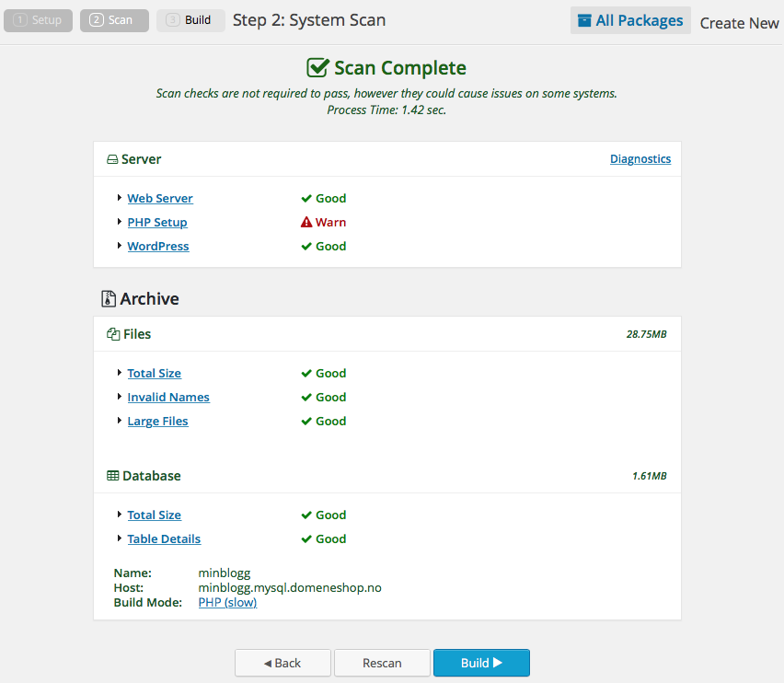The width and height of the screenshot is (784, 683).
Task: Expand the Table Details disclosure triangle
Action: click(119, 538)
